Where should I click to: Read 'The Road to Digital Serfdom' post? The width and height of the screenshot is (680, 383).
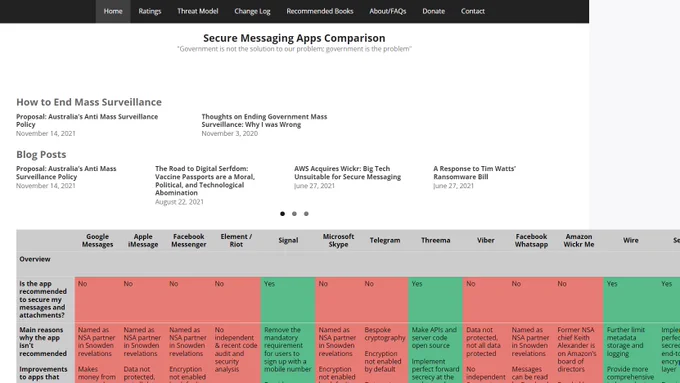(205, 180)
